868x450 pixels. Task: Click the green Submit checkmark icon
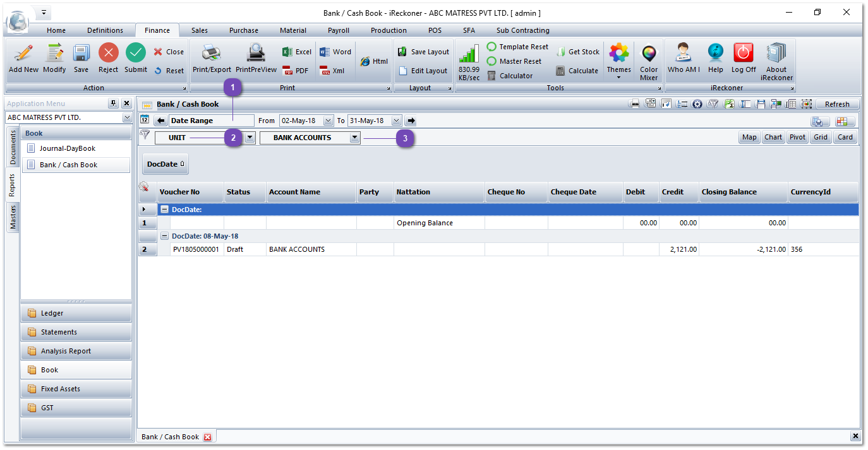135,54
